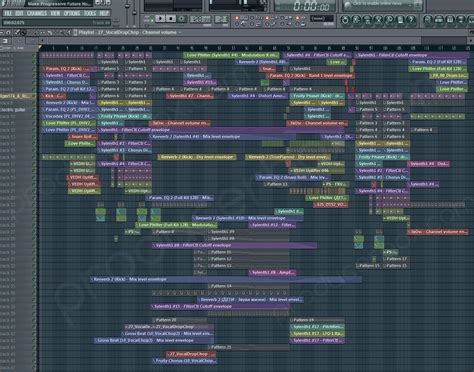The width and height of the screenshot is (474, 372).
Task: Open the TOOLS menu
Action: [90, 13]
